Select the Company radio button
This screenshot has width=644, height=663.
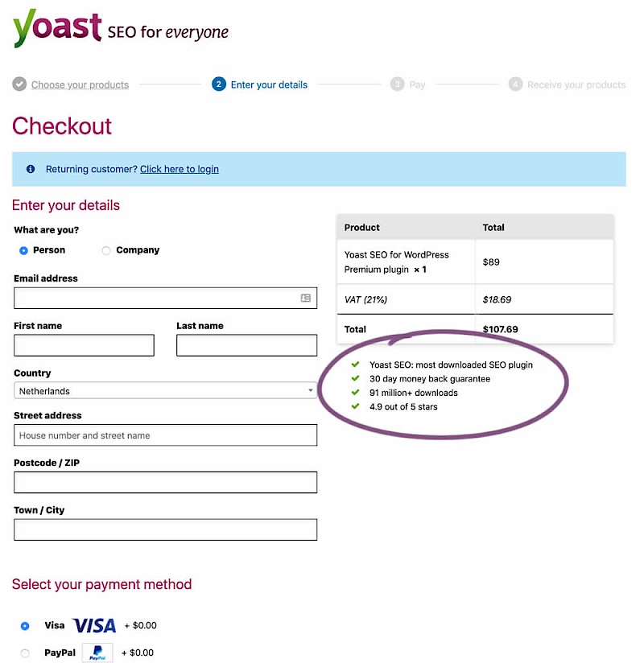pyautogui.click(x=106, y=250)
